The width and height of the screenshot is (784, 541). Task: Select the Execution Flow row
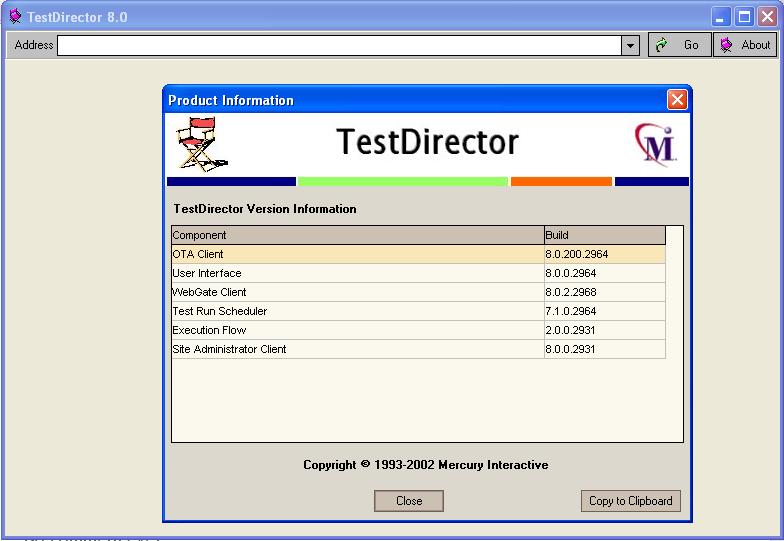[357, 330]
